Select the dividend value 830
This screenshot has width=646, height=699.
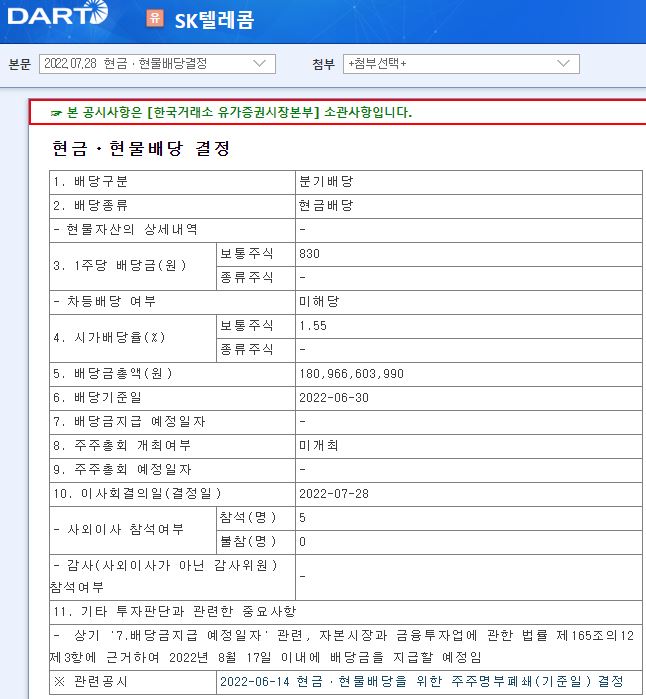click(309, 254)
